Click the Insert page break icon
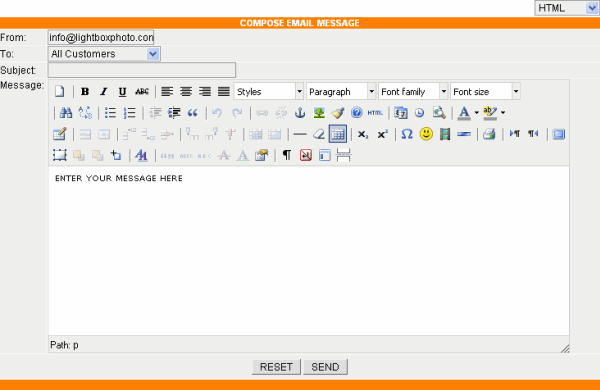The width and height of the screenshot is (600, 390). (343, 155)
